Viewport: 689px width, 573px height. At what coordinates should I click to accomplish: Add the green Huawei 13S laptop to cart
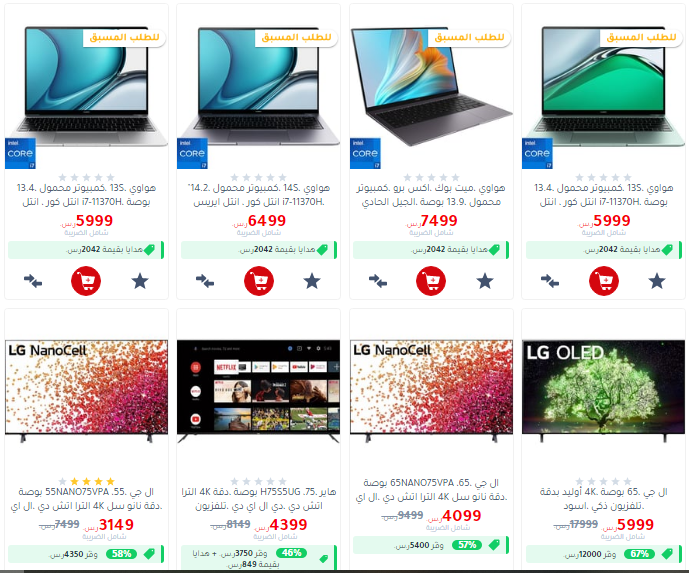[604, 281]
